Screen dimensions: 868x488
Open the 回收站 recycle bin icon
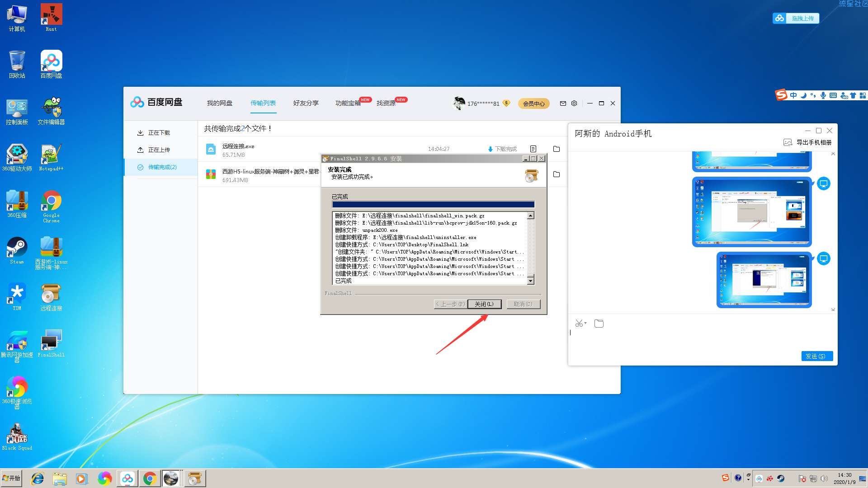17,65
